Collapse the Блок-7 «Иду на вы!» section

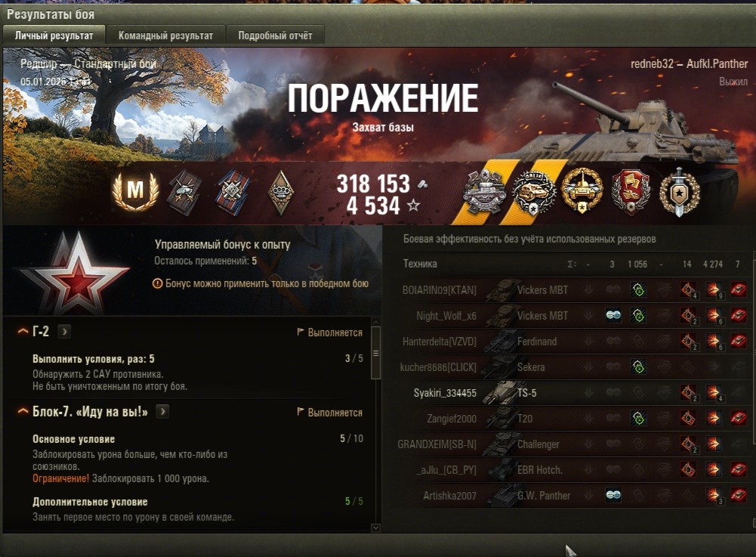click(x=23, y=412)
